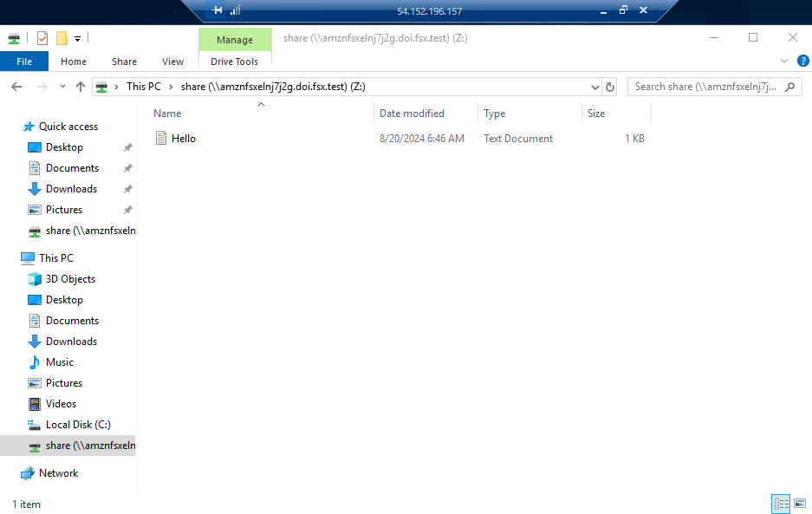This screenshot has width=812, height=514.
Task: Open Desktop under This PC
Action: [x=64, y=300]
